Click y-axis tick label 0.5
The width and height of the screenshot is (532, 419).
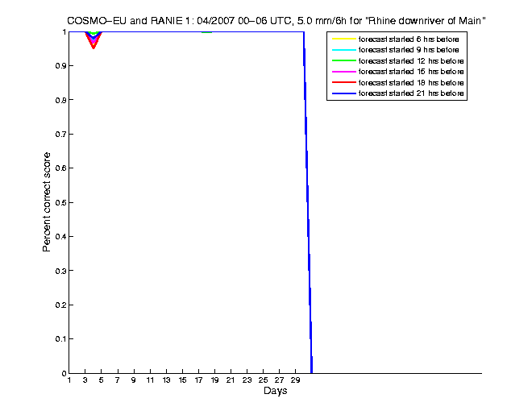60,202
